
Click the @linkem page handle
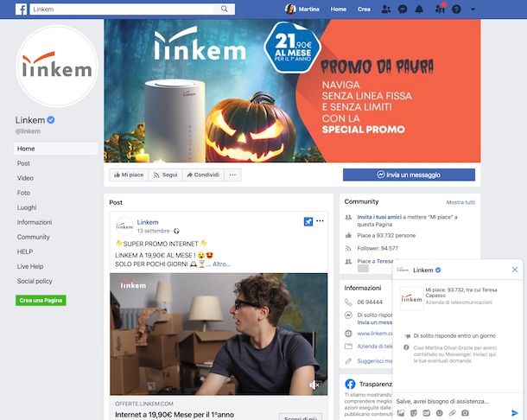pos(28,131)
